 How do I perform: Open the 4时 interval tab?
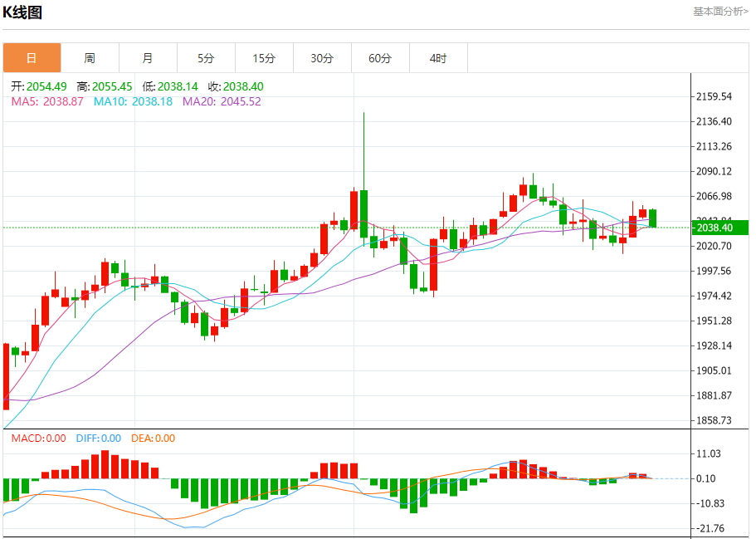coord(438,58)
